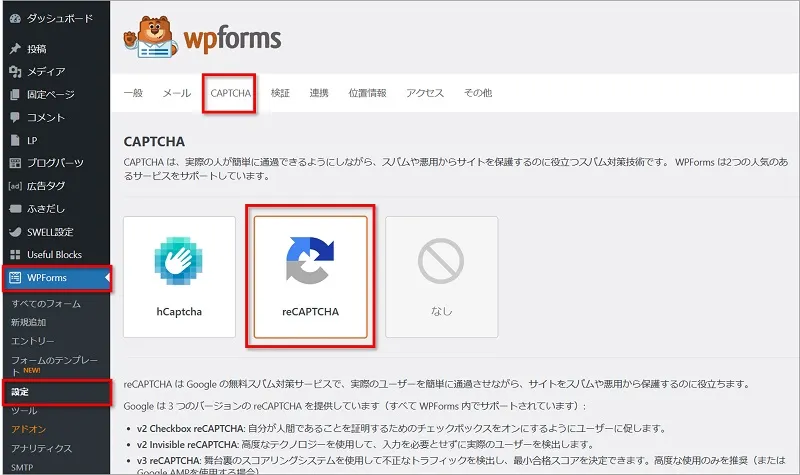The image size is (800, 475).
Task: Switch to the 位置情報 tab
Action: [x=367, y=93]
